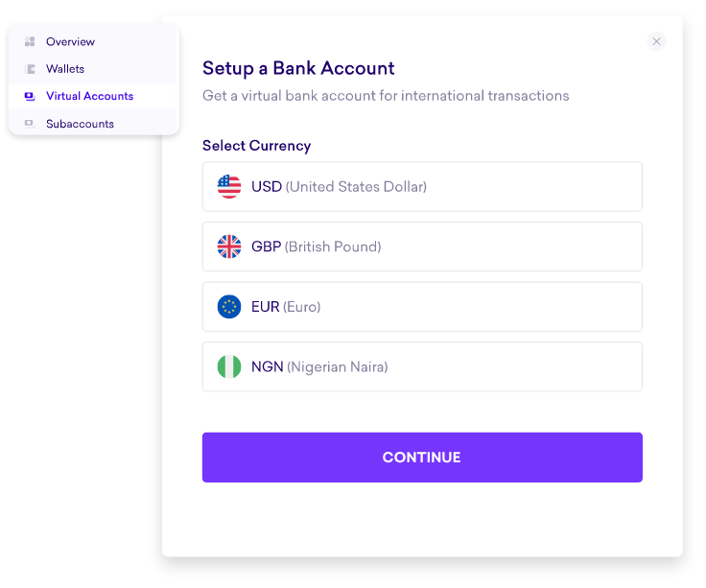Close the Setup a Bank Account dialog
The width and height of the screenshot is (706, 588).
[656, 41]
